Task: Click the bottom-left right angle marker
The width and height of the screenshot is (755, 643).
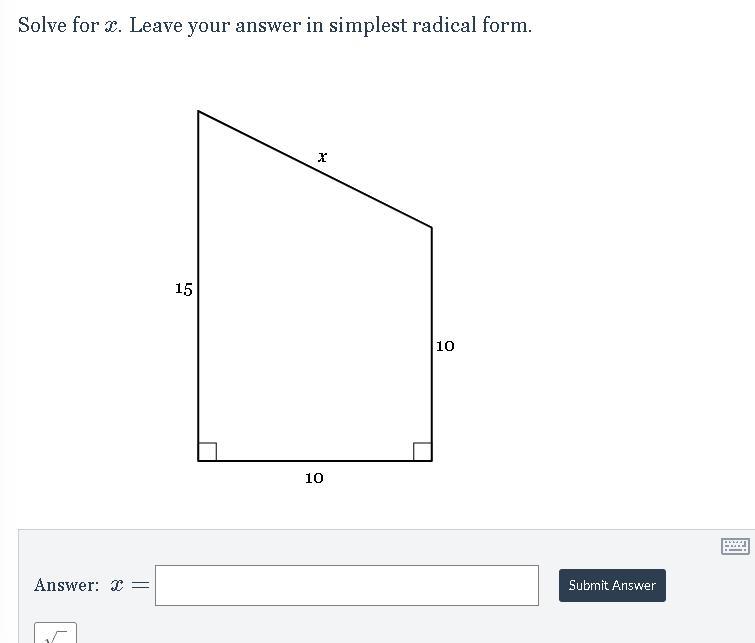Action: [x=208, y=451]
